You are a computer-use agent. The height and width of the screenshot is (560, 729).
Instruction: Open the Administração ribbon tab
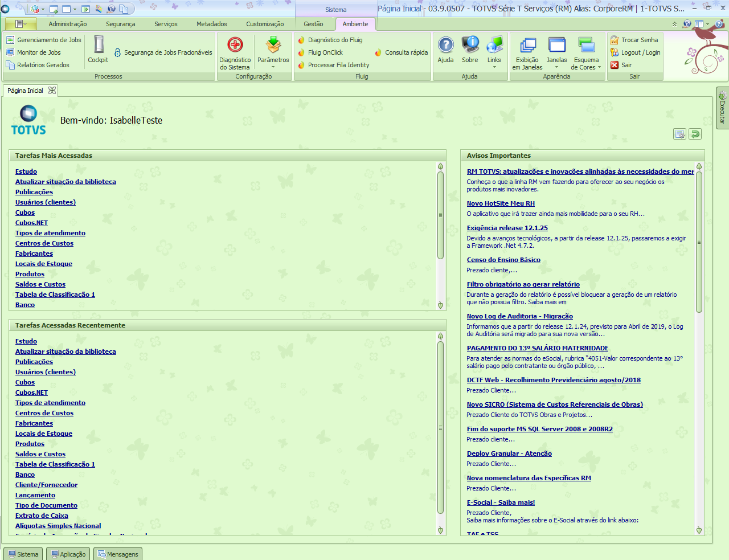(68, 24)
